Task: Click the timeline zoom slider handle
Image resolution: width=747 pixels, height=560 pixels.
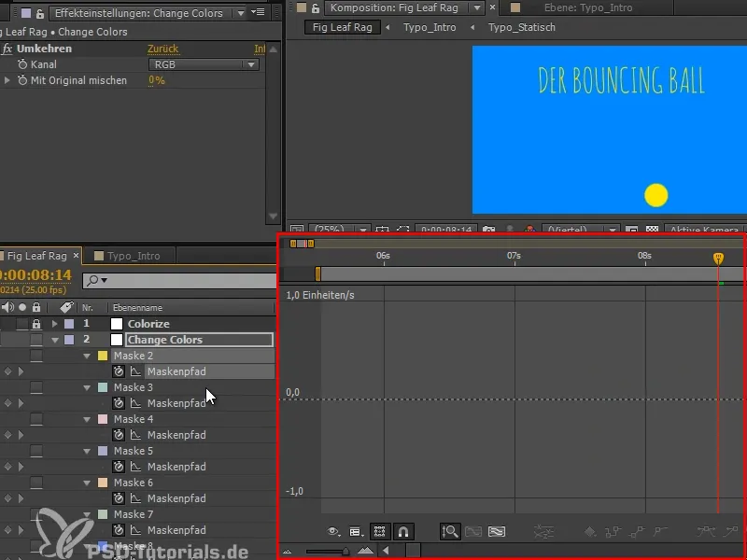Action: [x=345, y=552]
